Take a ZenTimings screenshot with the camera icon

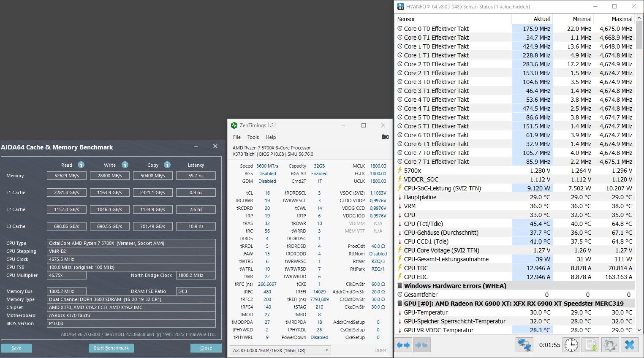385,137
